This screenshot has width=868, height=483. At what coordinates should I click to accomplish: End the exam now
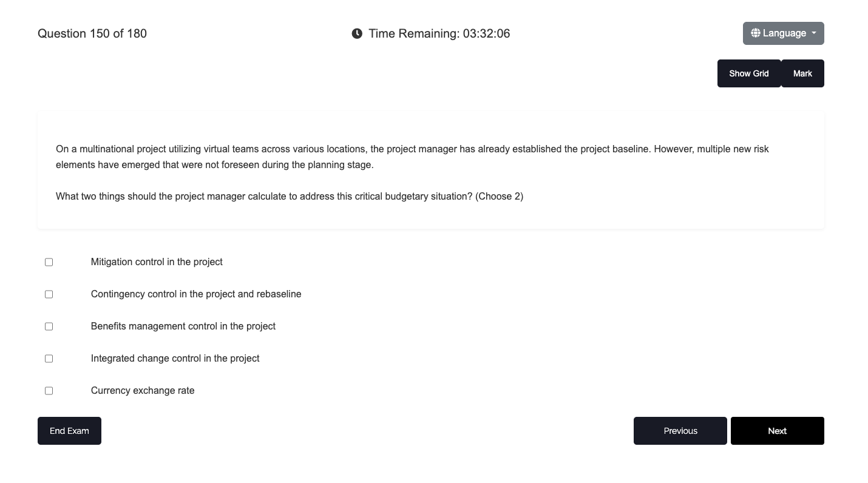click(69, 431)
